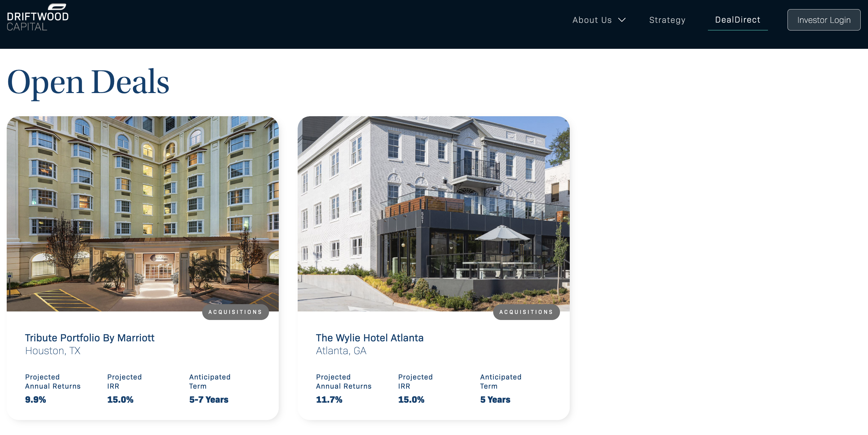
Task: Click the Acquisitions badge on Tribute Portfolio card
Action: [235, 312]
